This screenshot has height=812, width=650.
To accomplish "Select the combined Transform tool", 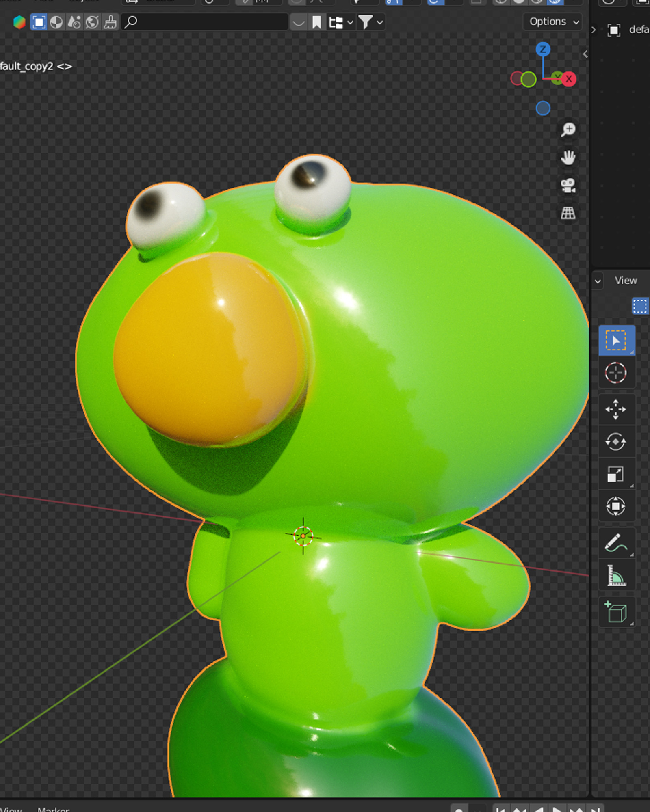I will pyautogui.click(x=616, y=506).
